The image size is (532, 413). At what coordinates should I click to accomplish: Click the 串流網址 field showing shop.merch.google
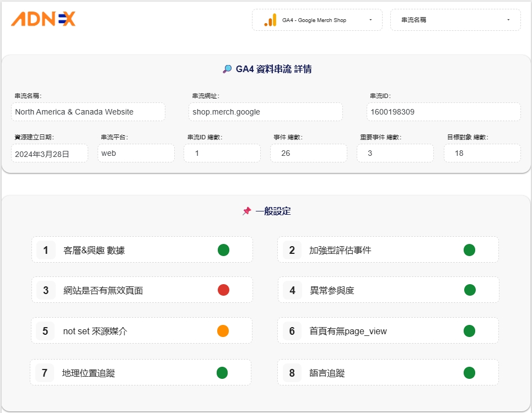coord(265,112)
